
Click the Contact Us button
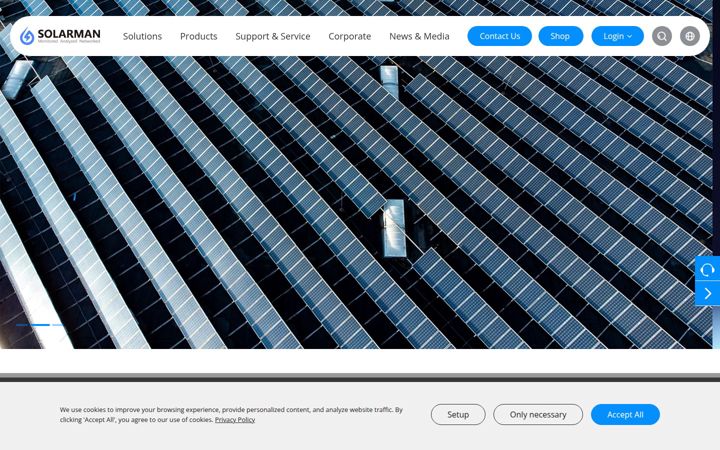pyautogui.click(x=500, y=36)
